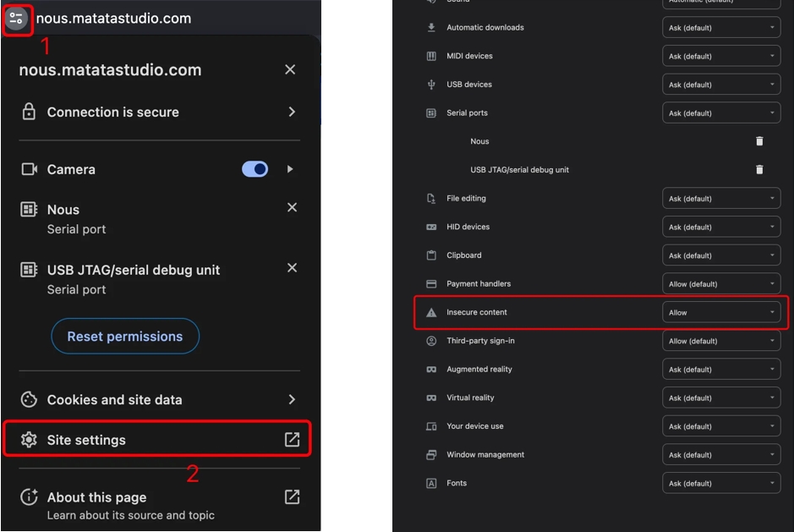Click About this page external link icon
The image size is (794, 532).
pos(293,497)
